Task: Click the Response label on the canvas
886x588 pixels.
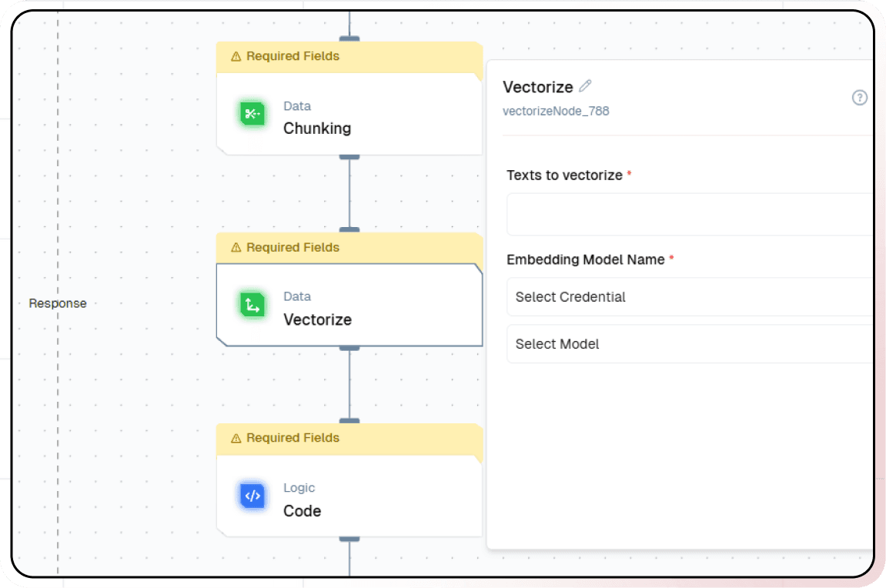Action: coord(58,303)
